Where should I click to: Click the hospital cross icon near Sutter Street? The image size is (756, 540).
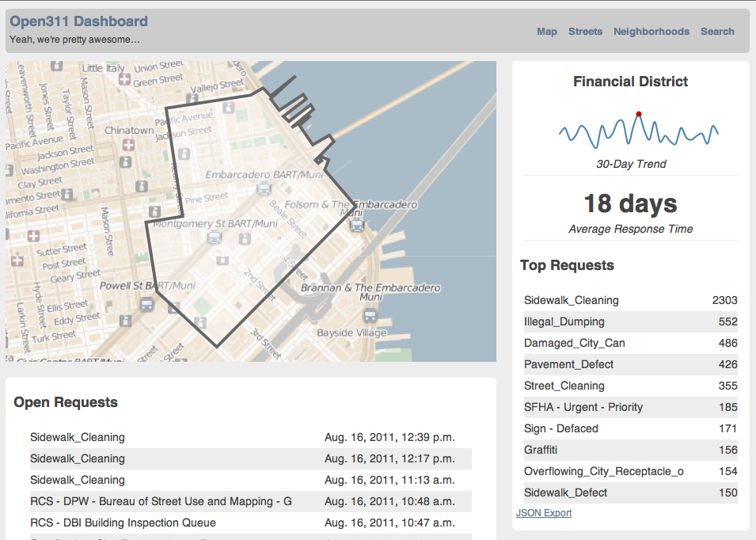click(33, 236)
